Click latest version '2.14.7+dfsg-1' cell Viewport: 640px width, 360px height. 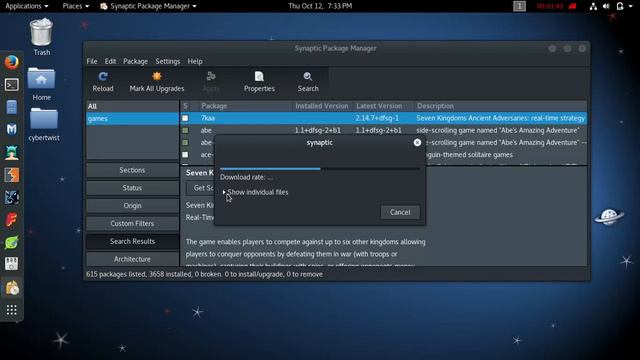(377, 118)
